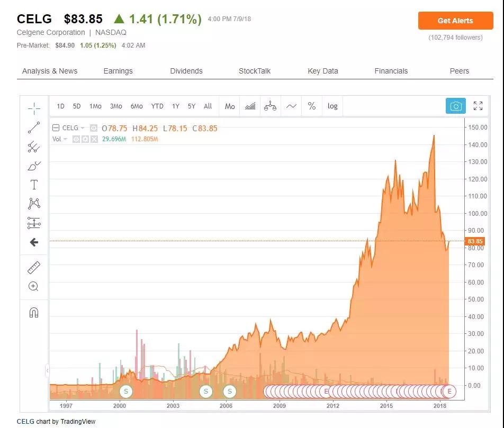Screen dimensions: 504x428
Task: Open the Financials tab
Action: (x=391, y=71)
